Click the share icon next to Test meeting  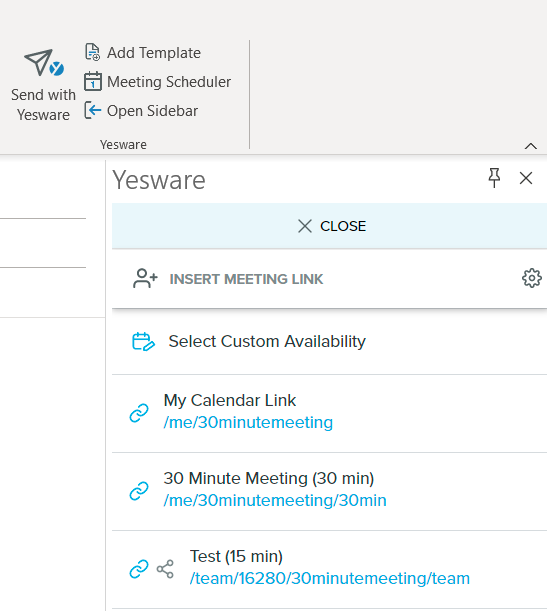tap(165, 569)
